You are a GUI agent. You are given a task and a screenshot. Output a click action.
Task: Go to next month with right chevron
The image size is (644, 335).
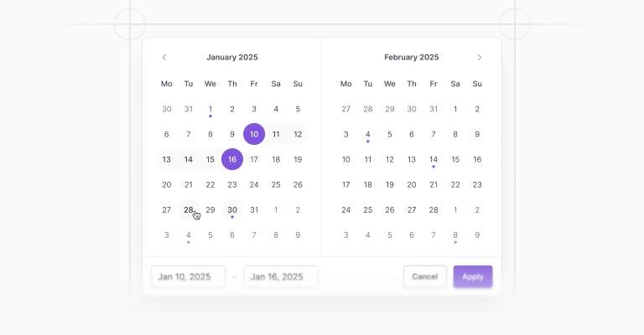pyautogui.click(x=480, y=58)
